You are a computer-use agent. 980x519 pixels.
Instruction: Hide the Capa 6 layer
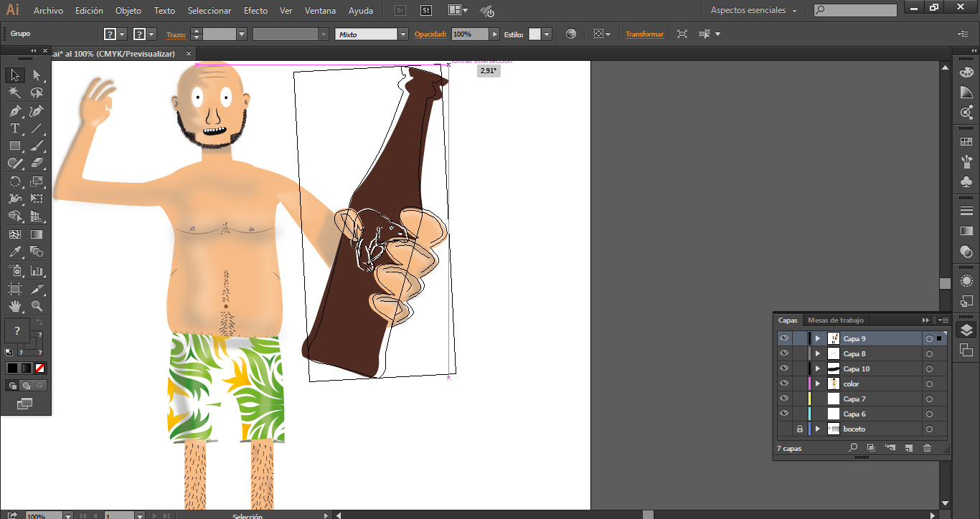click(784, 414)
